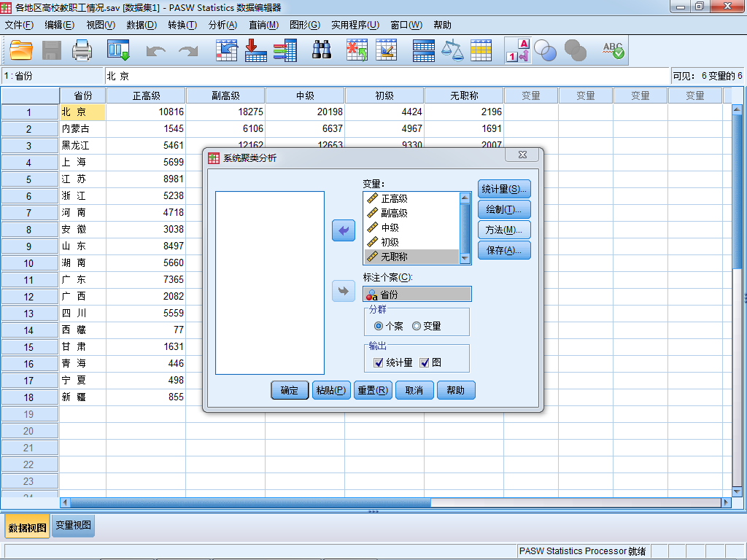Screen dimensions: 747x560
Task: Select 无职称 in the variables list
Action: 411,257
